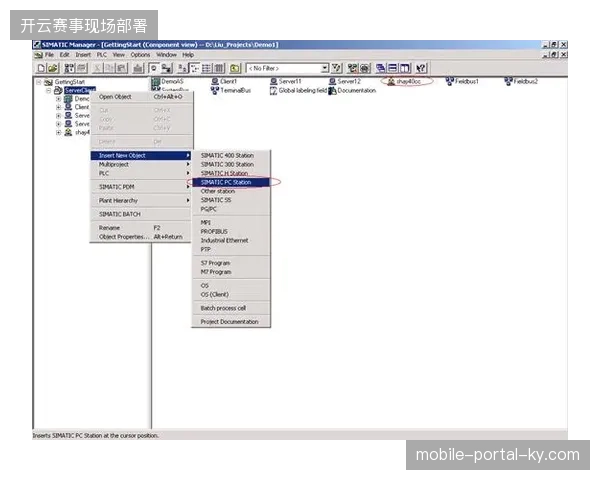600x480 pixels.
Task: Click the New Project toolbar icon
Action: [x=41, y=69]
